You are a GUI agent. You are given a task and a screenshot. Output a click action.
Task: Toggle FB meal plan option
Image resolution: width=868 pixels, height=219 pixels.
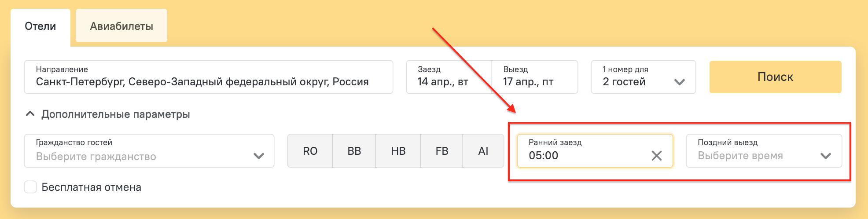tap(441, 151)
